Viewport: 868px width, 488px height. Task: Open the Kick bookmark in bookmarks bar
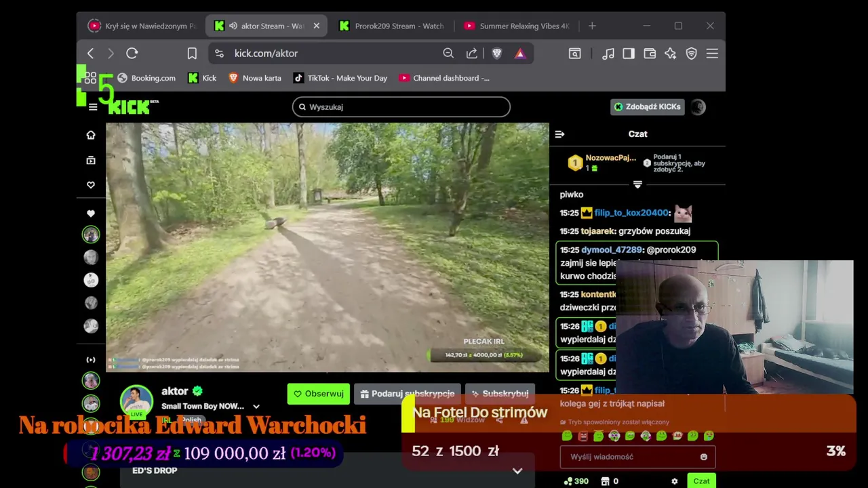pyautogui.click(x=202, y=78)
